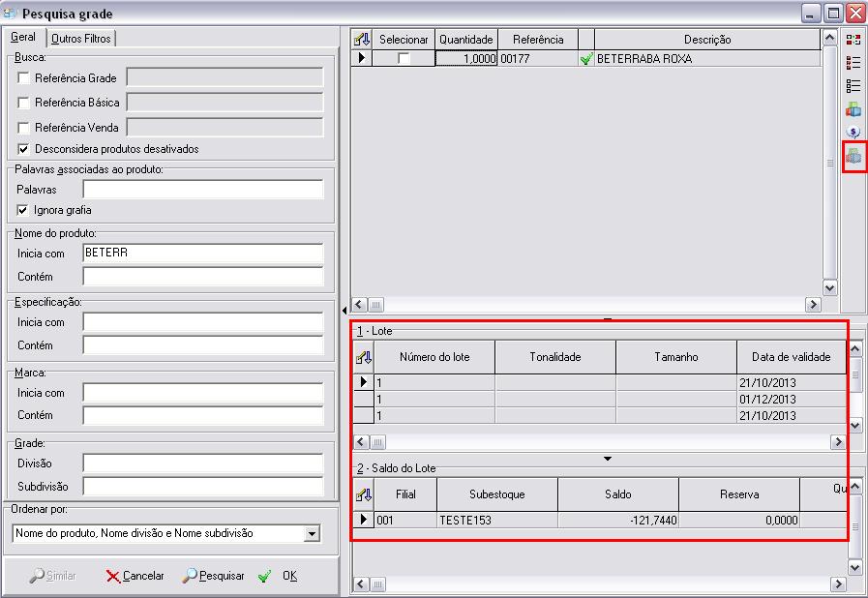Open the Ordenar por dropdown
868x598 pixels.
tap(311, 533)
